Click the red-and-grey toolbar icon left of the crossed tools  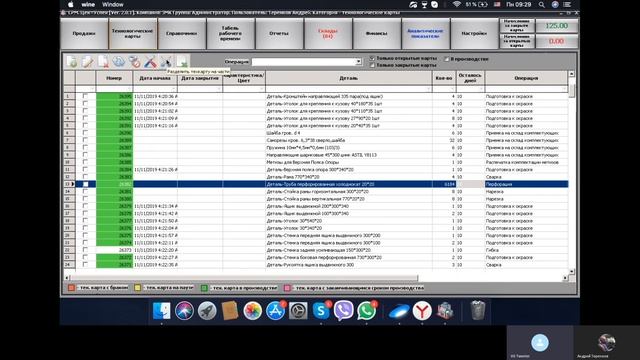[135, 62]
